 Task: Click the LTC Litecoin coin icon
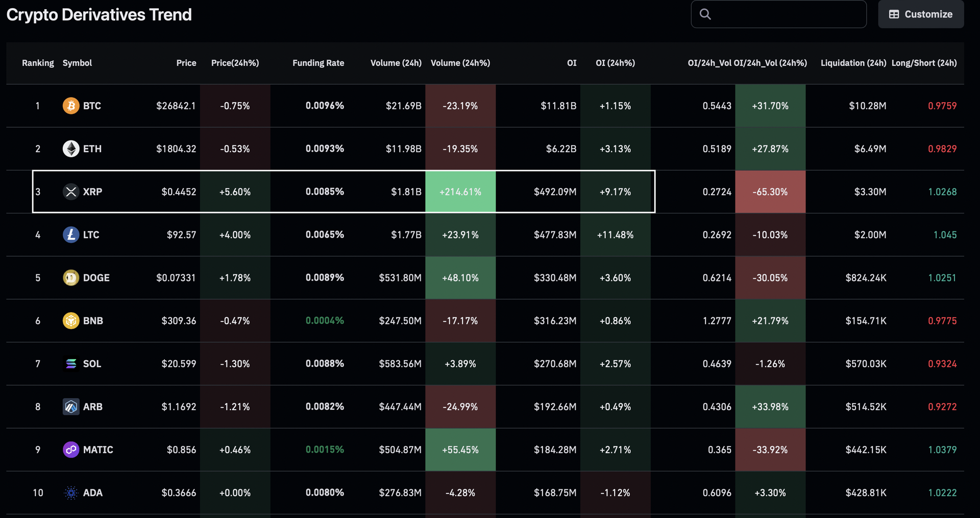click(x=71, y=234)
